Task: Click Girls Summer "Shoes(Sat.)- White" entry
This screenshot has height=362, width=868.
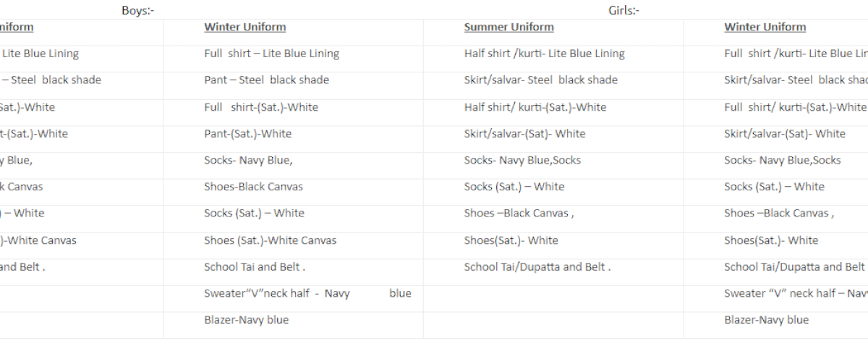Action: tap(511, 240)
